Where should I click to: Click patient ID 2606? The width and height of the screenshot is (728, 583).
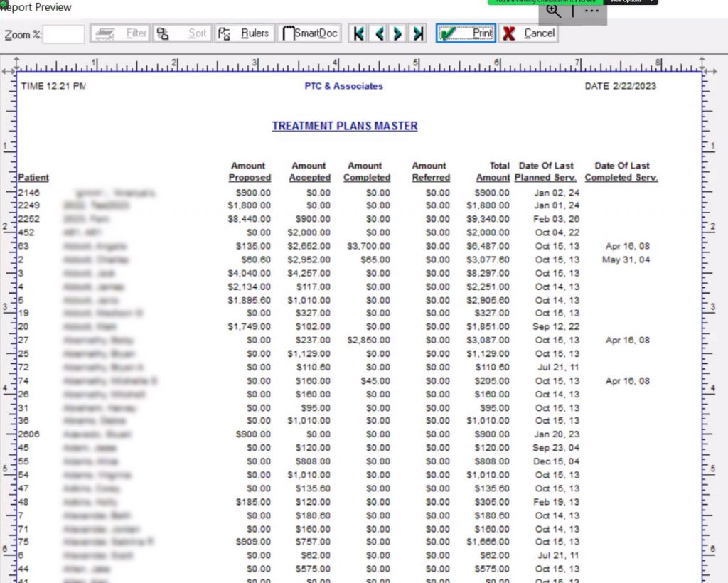(28, 434)
